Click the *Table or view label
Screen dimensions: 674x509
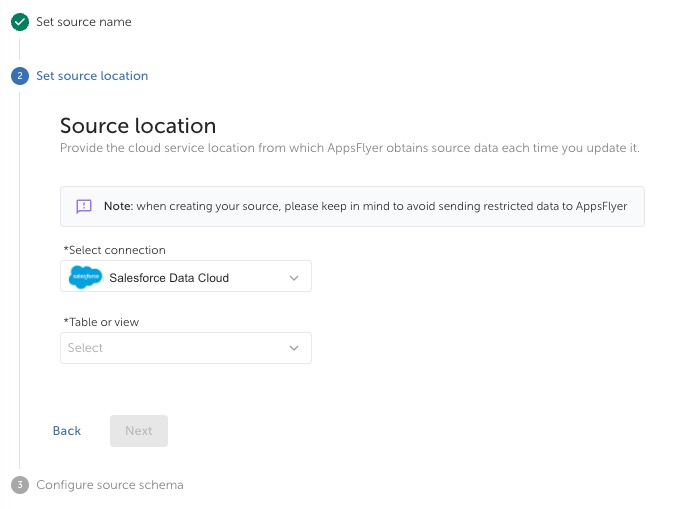pos(101,322)
